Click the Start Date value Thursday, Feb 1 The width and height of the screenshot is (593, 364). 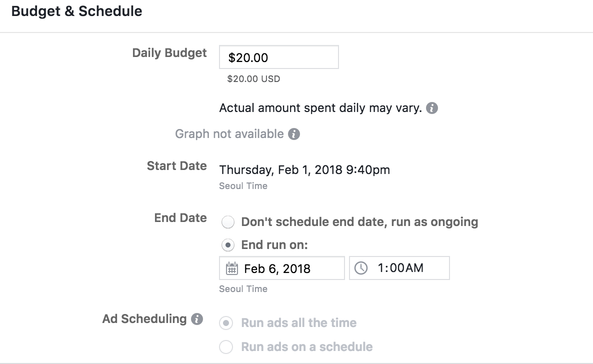tap(304, 170)
